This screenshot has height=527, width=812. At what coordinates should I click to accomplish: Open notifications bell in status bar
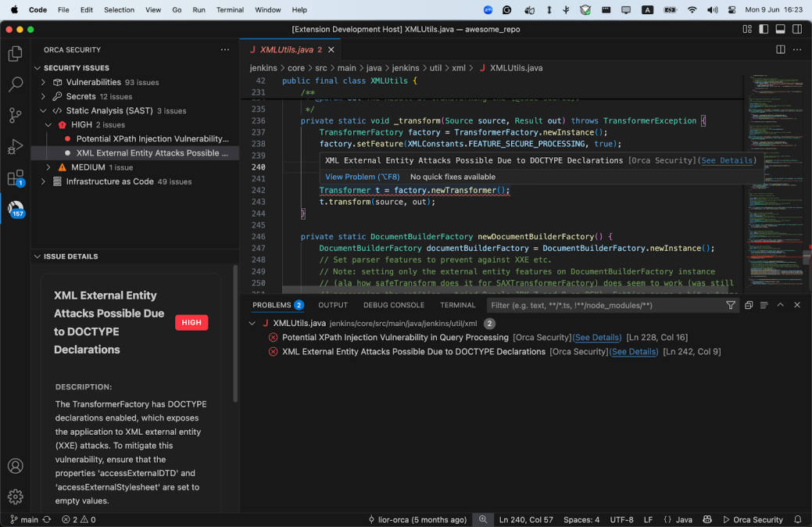click(797, 519)
